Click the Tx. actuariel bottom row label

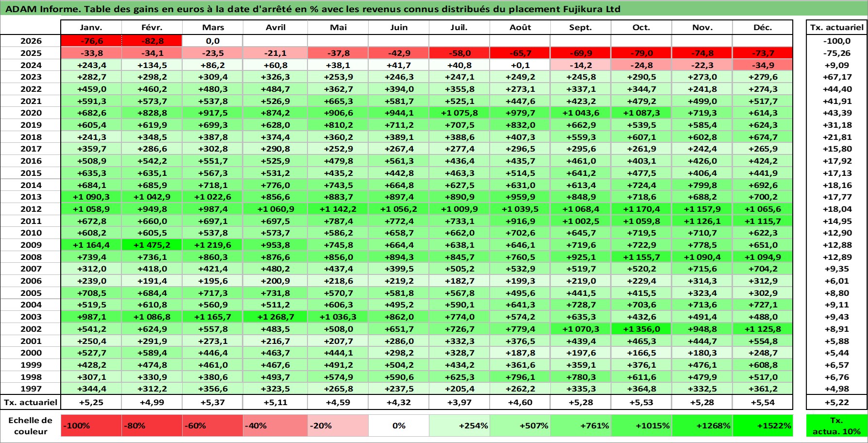pos(31,402)
